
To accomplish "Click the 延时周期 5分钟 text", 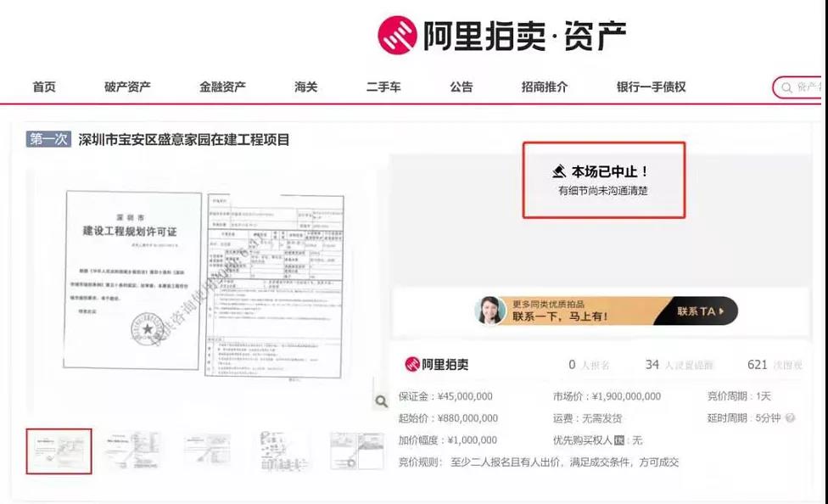I will click(x=744, y=418).
